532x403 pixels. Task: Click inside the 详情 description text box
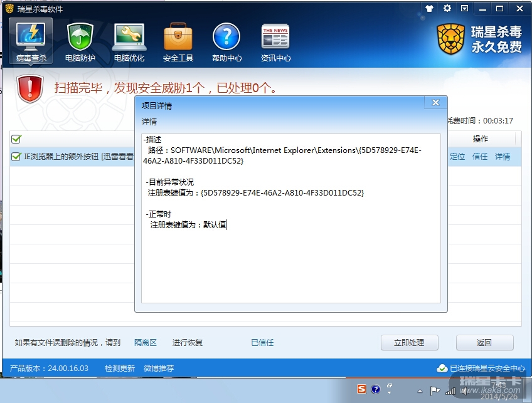(x=290, y=218)
